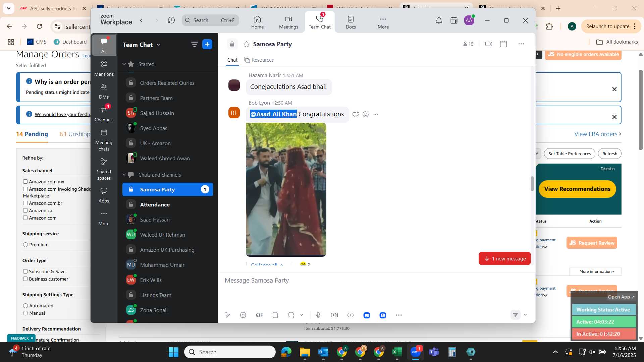This screenshot has height=362, width=644.
Task: Open the wedding GIF image thumbnail
Action: tap(286, 189)
